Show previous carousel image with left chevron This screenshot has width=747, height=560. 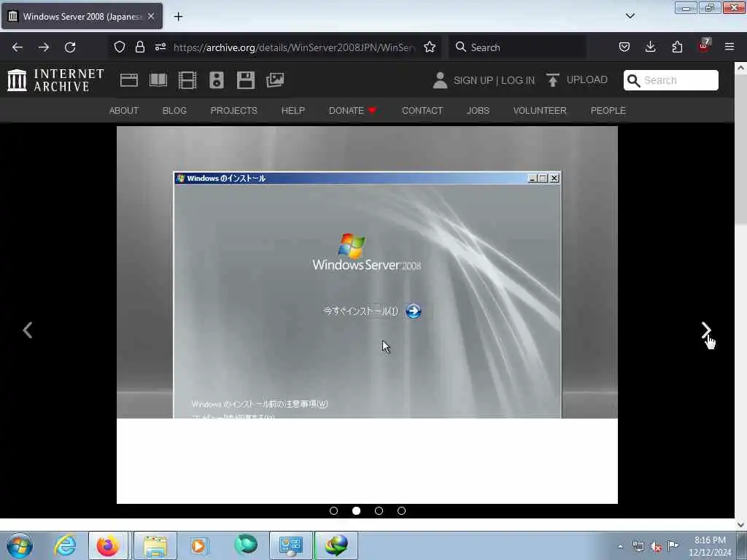point(28,330)
